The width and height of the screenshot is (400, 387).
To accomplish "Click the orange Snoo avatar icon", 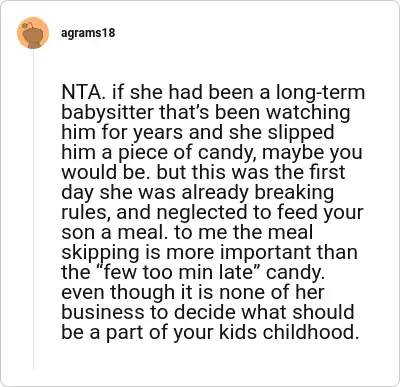I will pyautogui.click(x=33, y=33).
